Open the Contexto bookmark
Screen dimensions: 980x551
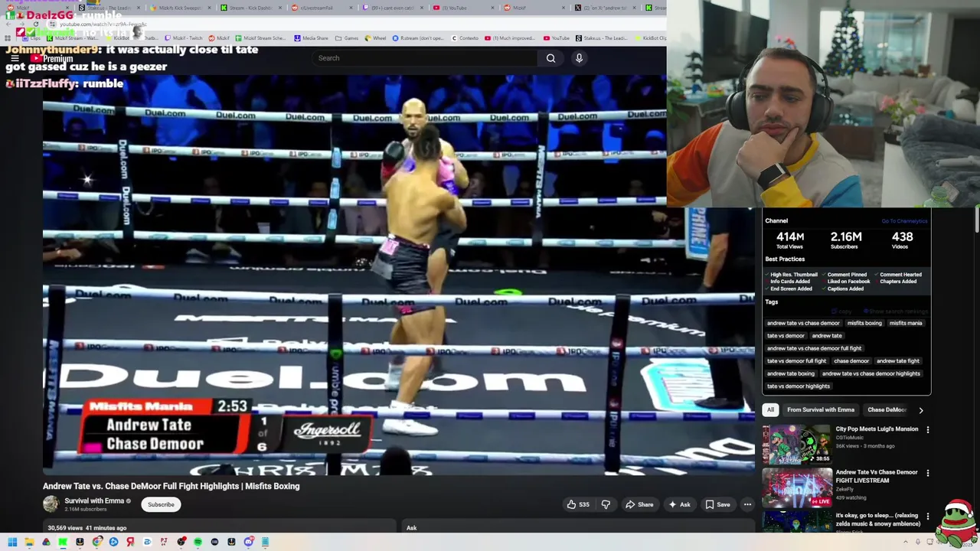[464, 38]
